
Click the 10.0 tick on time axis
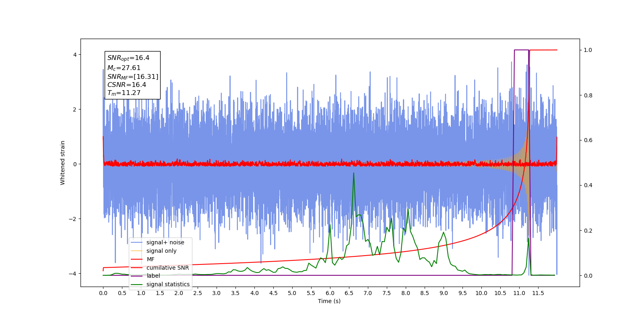(481, 293)
